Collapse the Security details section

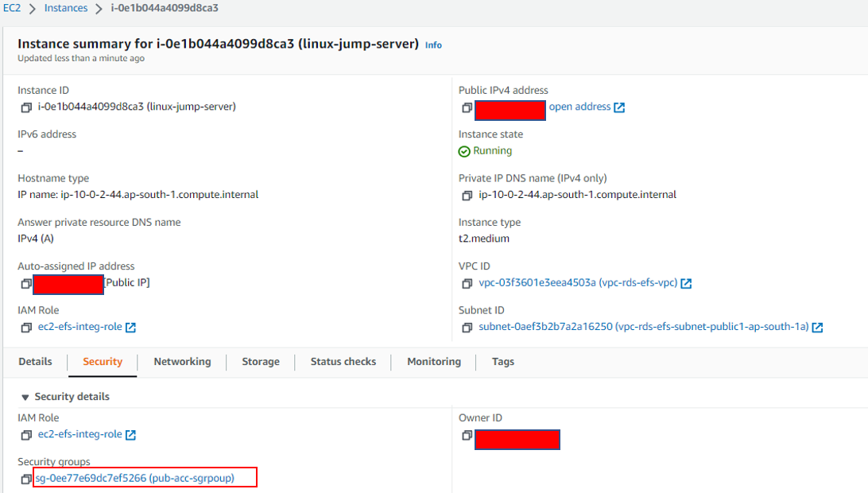click(25, 397)
